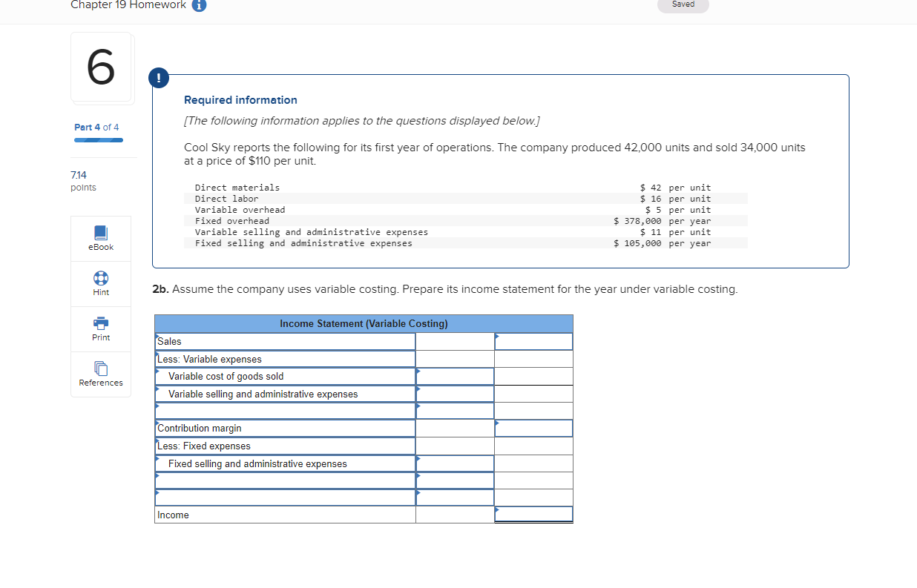Open the Contribution margin label dropdown
917x588 pixels.
(x=285, y=428)
